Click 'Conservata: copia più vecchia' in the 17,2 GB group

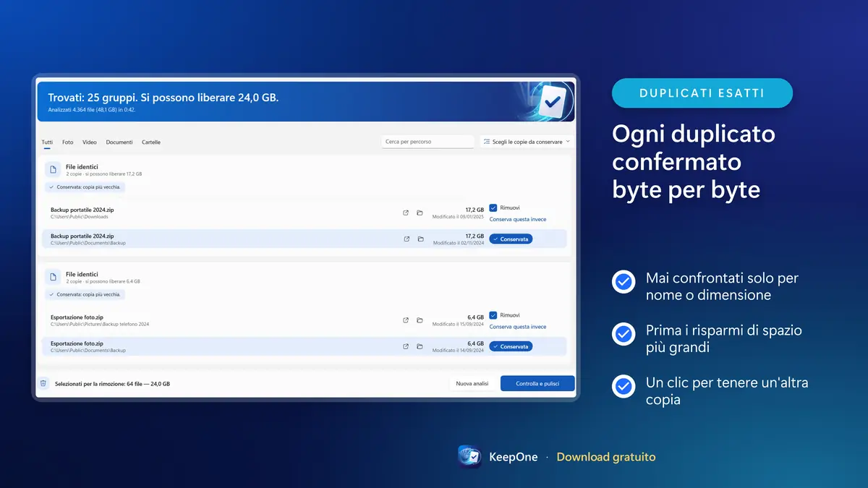pos(85,187)
